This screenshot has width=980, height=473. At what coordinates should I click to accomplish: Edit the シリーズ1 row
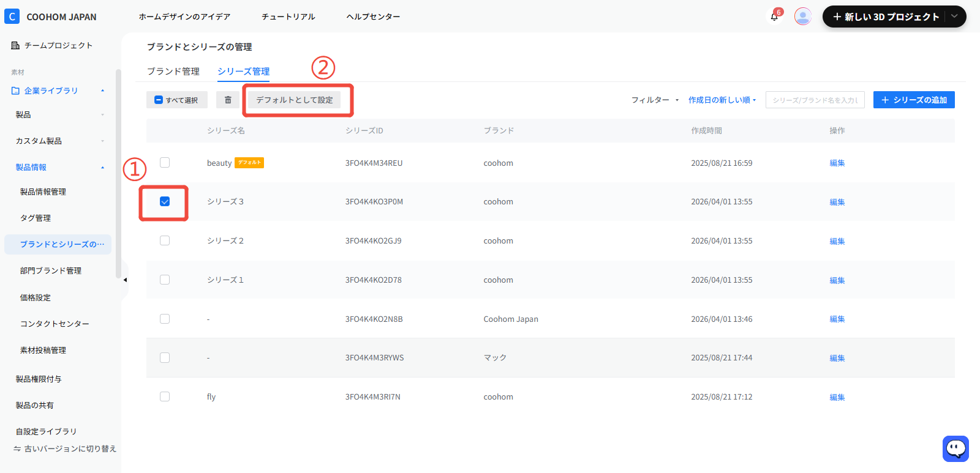click(x=837, y=280)
